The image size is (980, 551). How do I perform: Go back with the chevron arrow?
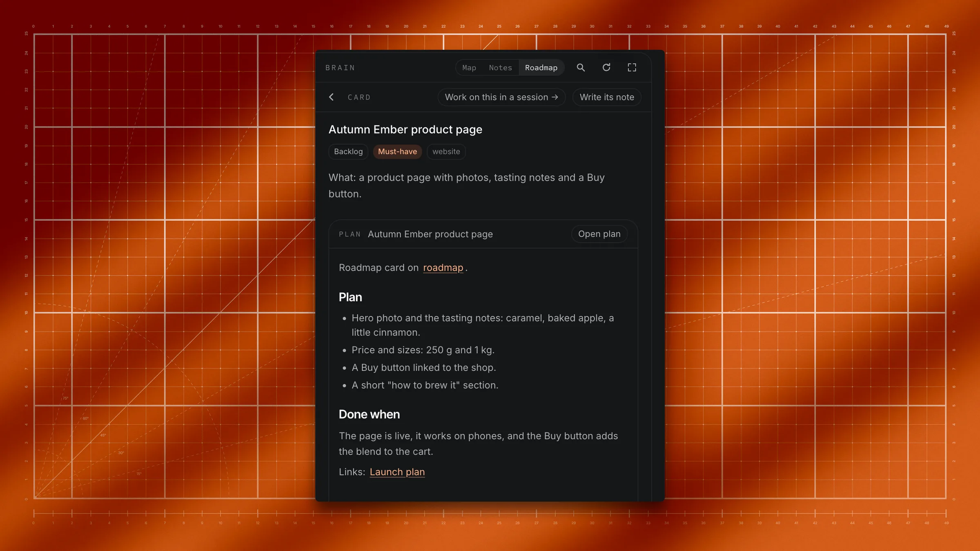[332, 97]
